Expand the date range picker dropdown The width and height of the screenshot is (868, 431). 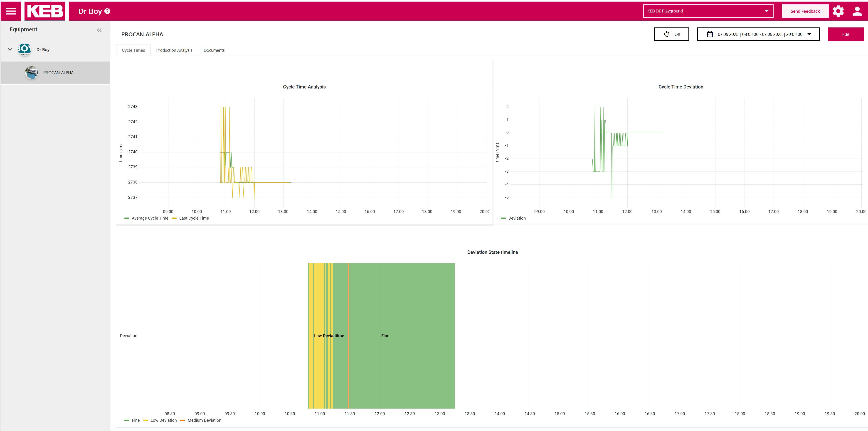(809, 34)
